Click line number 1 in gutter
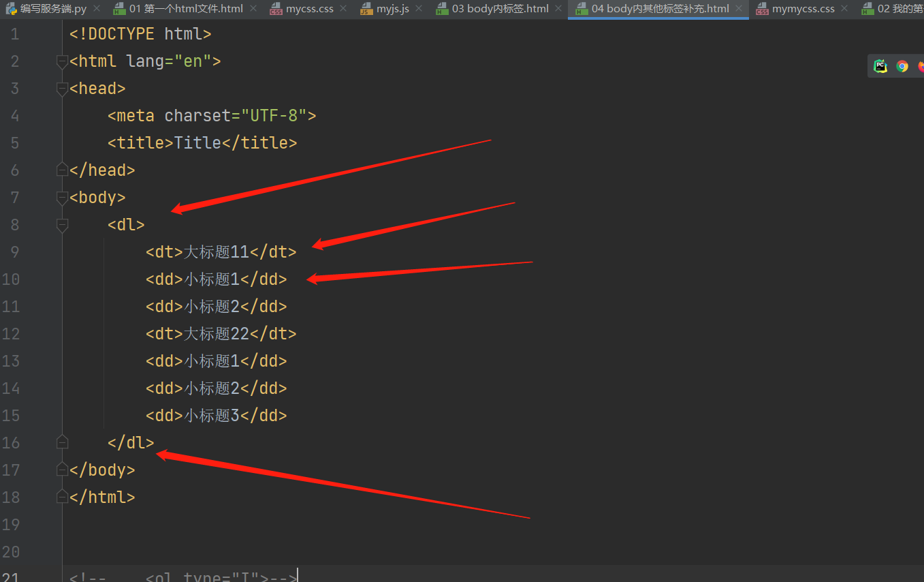 point(15,34)
